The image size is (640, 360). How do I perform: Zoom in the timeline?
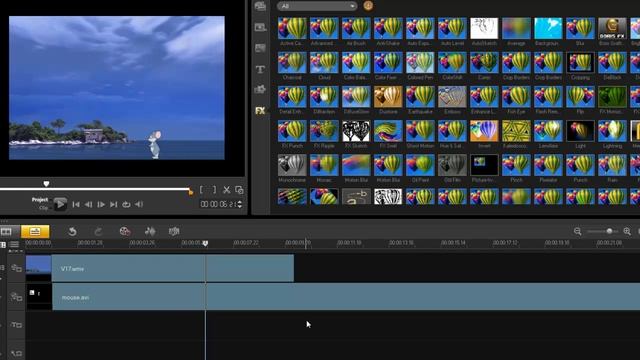pyautogui.click(x=627, y=231)
